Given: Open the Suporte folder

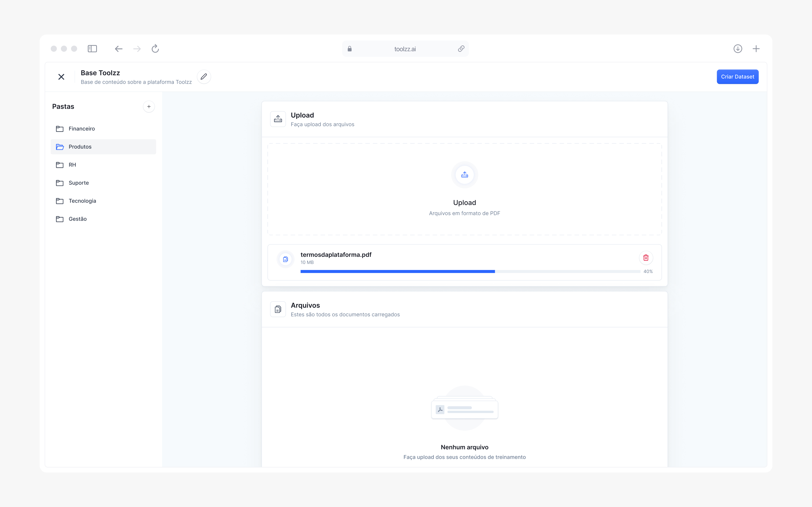Looking at the screenshot, I should tap(78, 183).
